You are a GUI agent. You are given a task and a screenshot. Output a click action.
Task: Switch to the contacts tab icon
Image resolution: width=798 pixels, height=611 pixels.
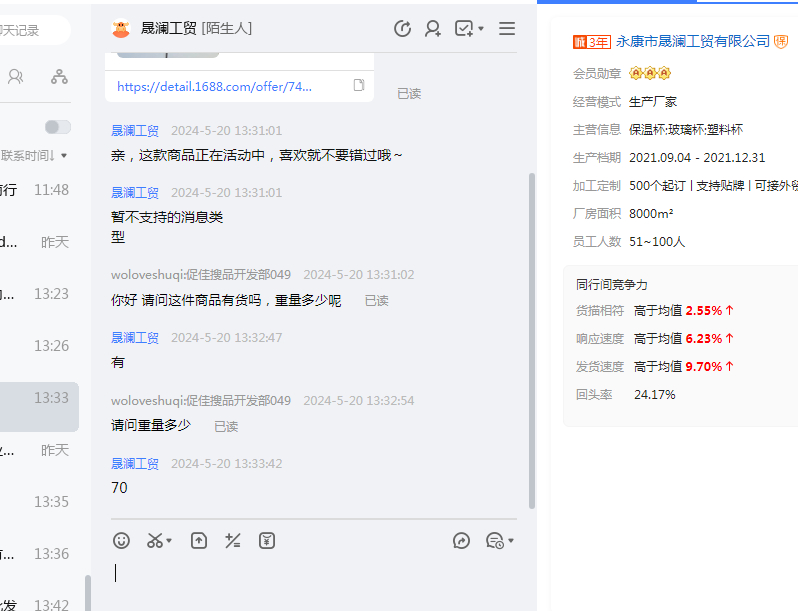tap(15, 77)
